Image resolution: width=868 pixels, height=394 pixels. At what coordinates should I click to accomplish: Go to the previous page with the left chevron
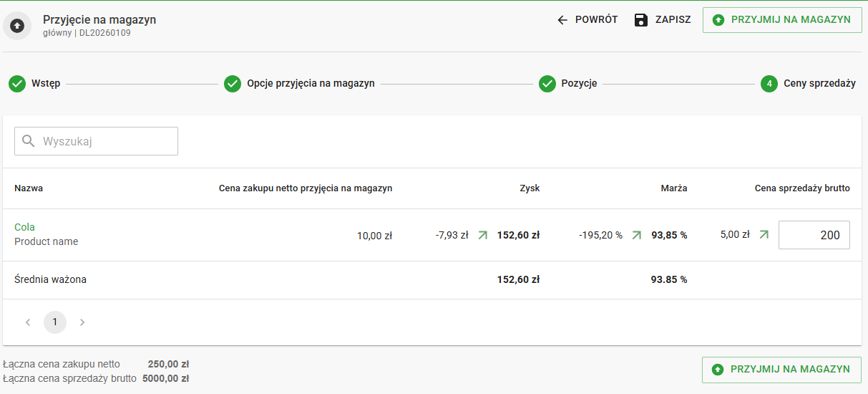pos(28,322)
